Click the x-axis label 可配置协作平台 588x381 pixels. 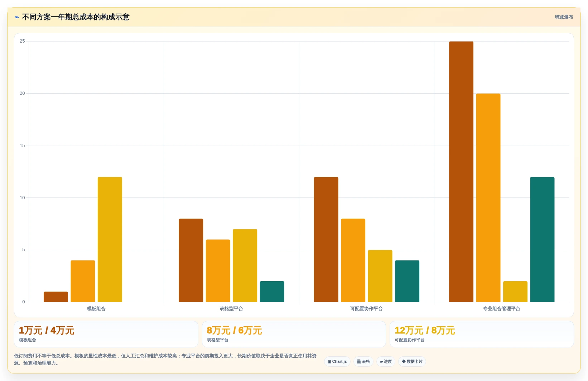pos(366,309)
